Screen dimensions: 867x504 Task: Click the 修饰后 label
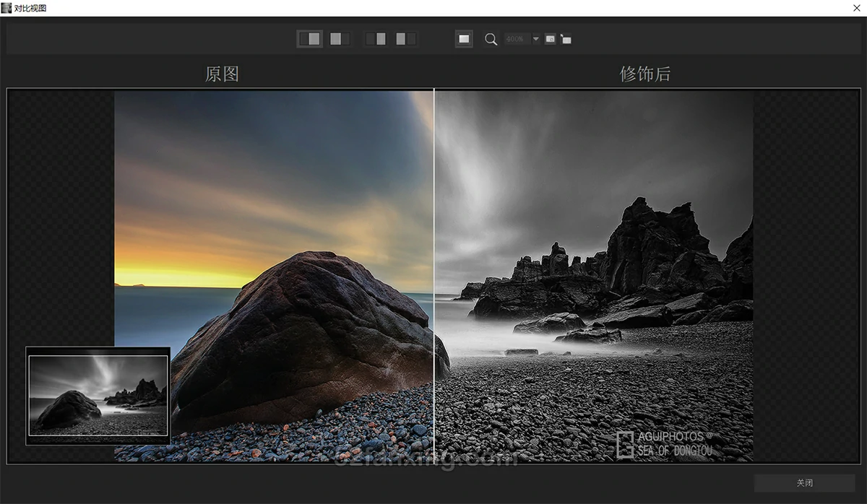[645, 74]
